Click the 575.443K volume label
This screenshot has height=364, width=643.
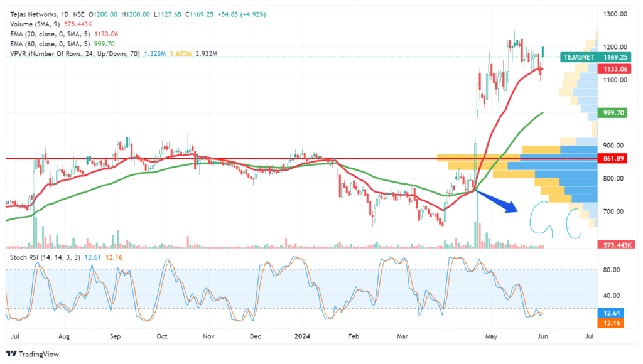(617, 245)
